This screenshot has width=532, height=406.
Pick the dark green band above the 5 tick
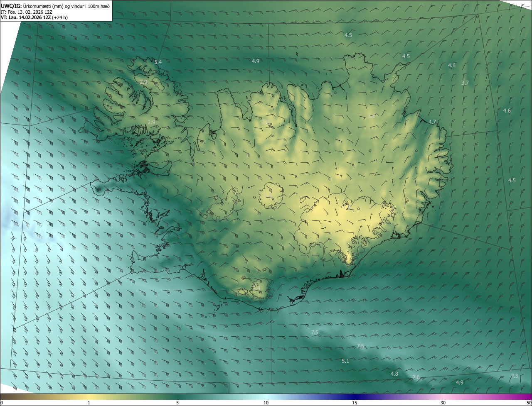pyautogui.click(x=177, y=396)
